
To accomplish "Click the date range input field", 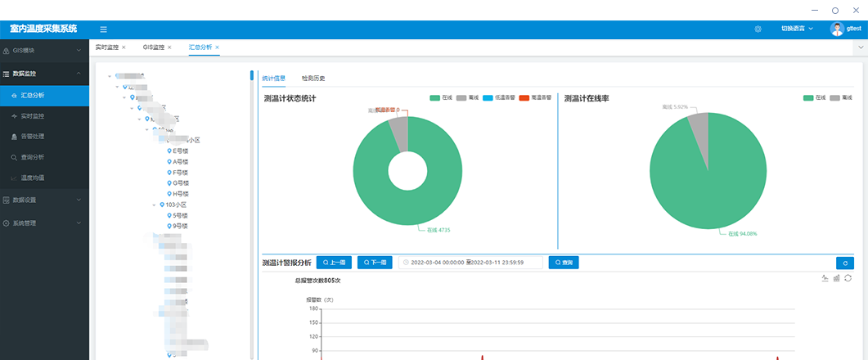I will click(471, 263).
